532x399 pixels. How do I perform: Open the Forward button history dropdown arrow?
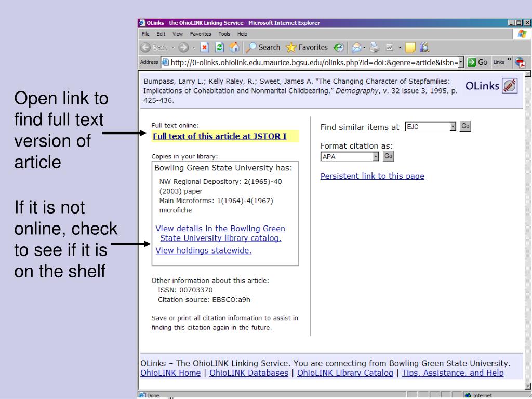pyautogui.click(x=194, y=47)
